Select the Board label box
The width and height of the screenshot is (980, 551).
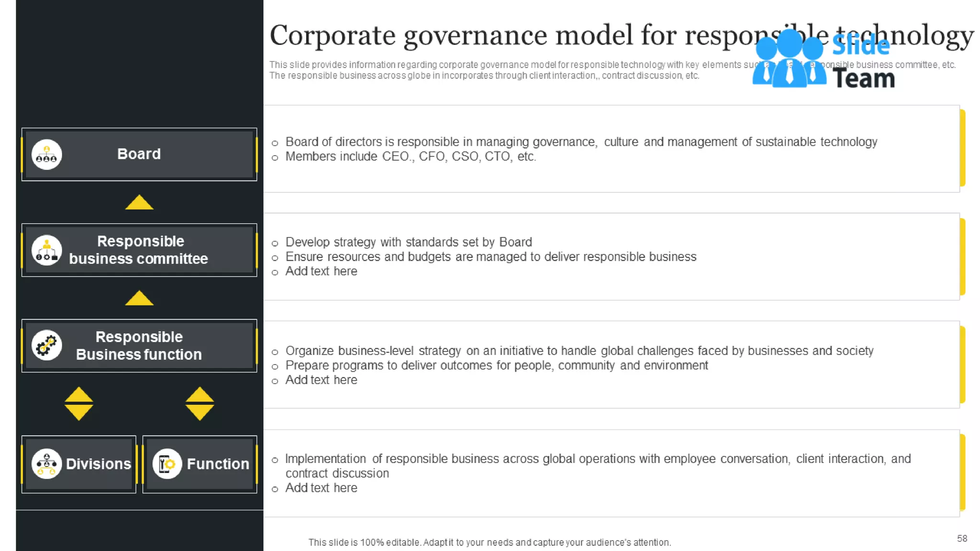click(139, 154)
